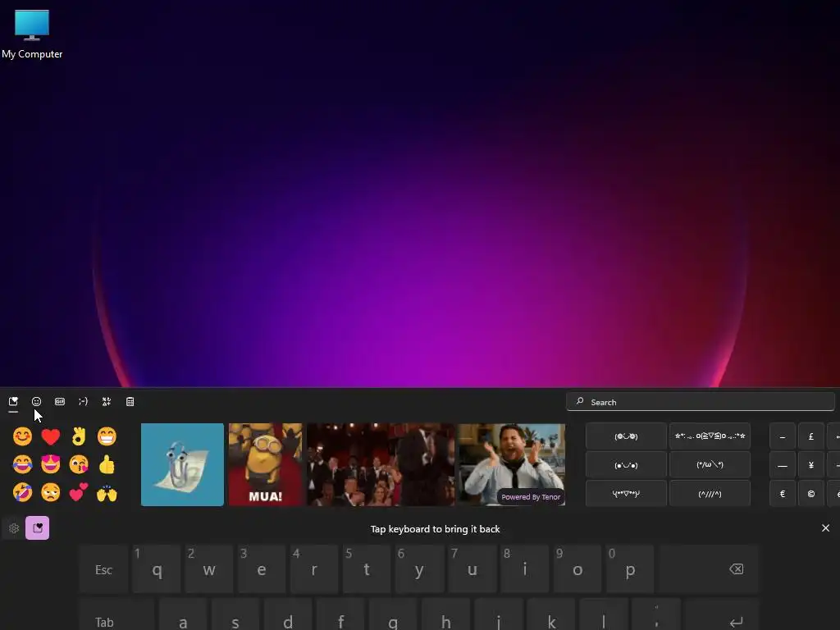Image resolution: width=840 pixels, height=630 pixels.
Task: Insert the euro € symbol
Action: (x=783, y=494)
